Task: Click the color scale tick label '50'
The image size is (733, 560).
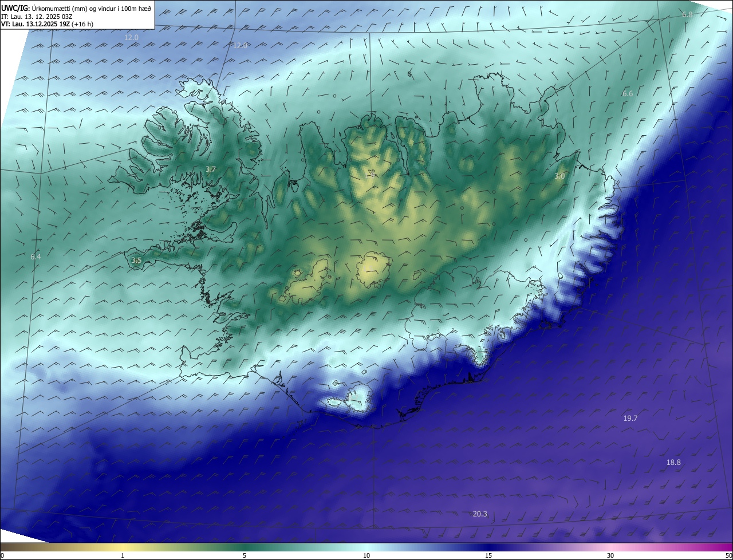Action: coord(728,555)
